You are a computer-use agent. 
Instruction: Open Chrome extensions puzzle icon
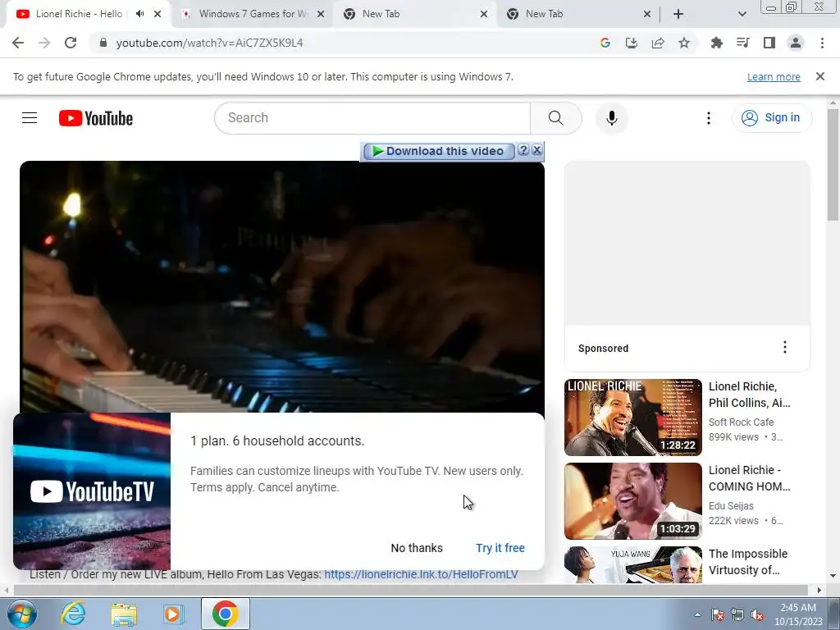[x=716, y=43]
